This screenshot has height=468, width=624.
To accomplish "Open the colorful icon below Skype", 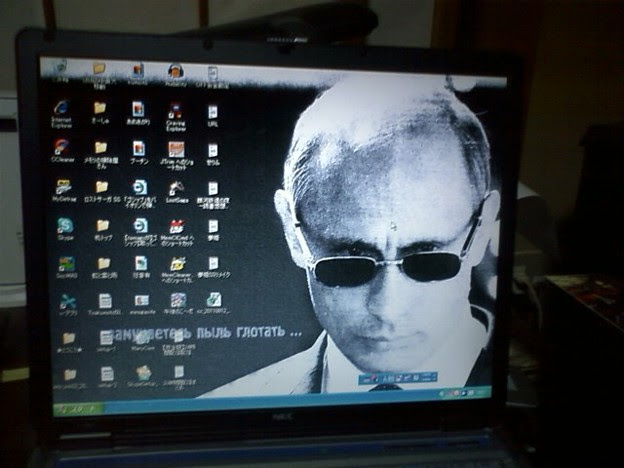I will click(66, 267).
